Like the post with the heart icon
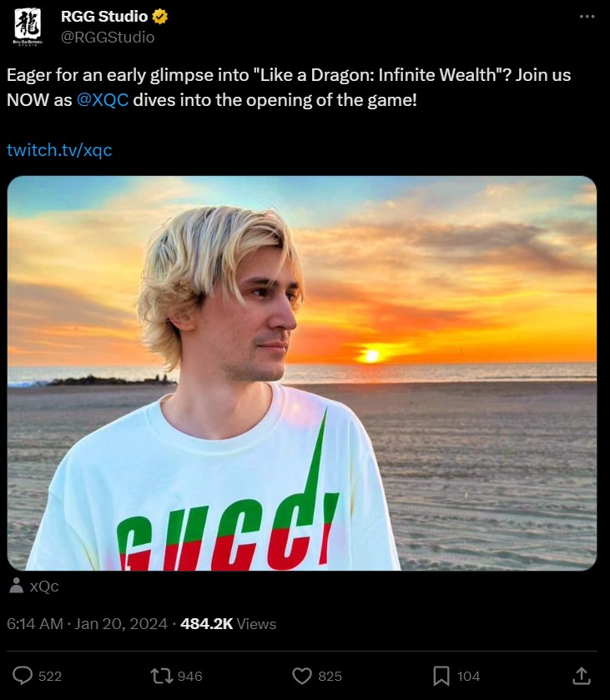Viewport: 610px width, 700px height. coord(302,676)
